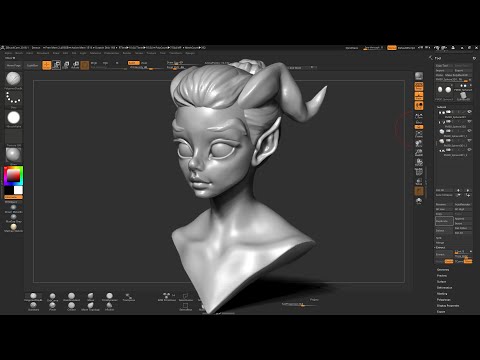The height and width of the screenshot is (360, 480).
Task: Expand the Surface subpalette
Action: [441, 282]
